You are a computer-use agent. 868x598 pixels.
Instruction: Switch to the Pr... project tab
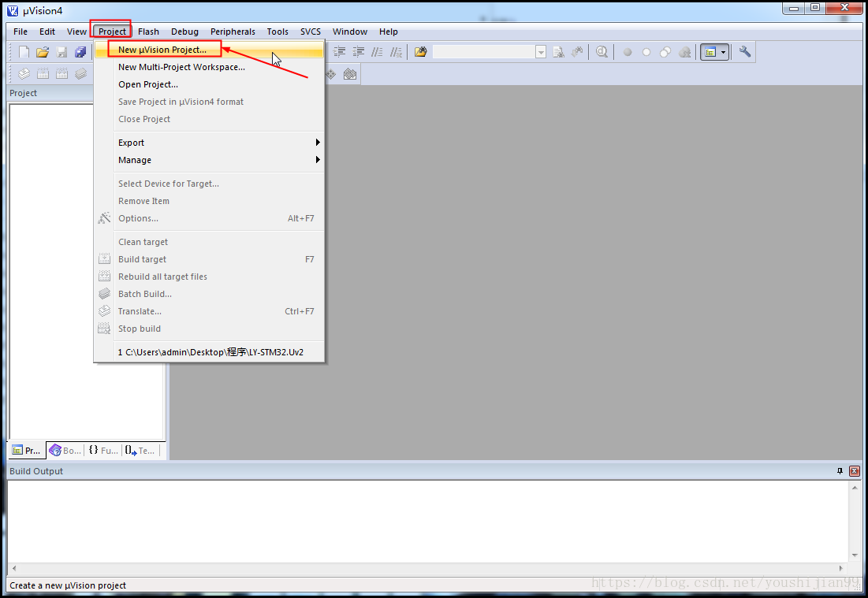pyautogui.click(x=27, y=451)
